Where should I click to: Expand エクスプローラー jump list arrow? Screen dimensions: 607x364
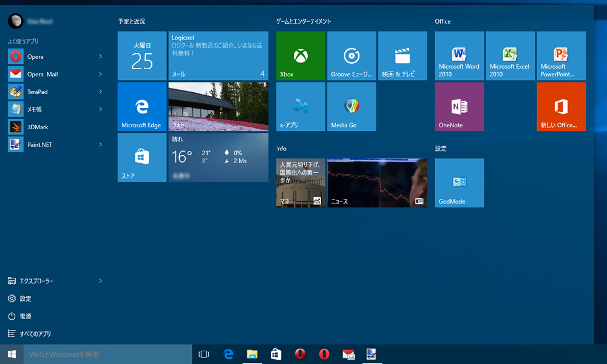coord(101,281)
